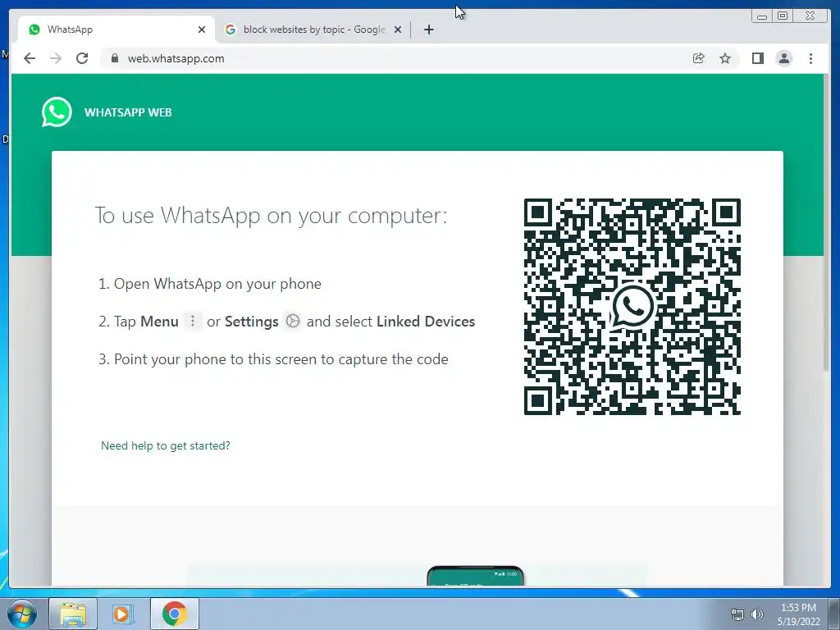Image resolution: width=840 pixels, height=630 pixels.
Task: Click the 'WHATSAPP WEB' header text
Action: [128, 112]
